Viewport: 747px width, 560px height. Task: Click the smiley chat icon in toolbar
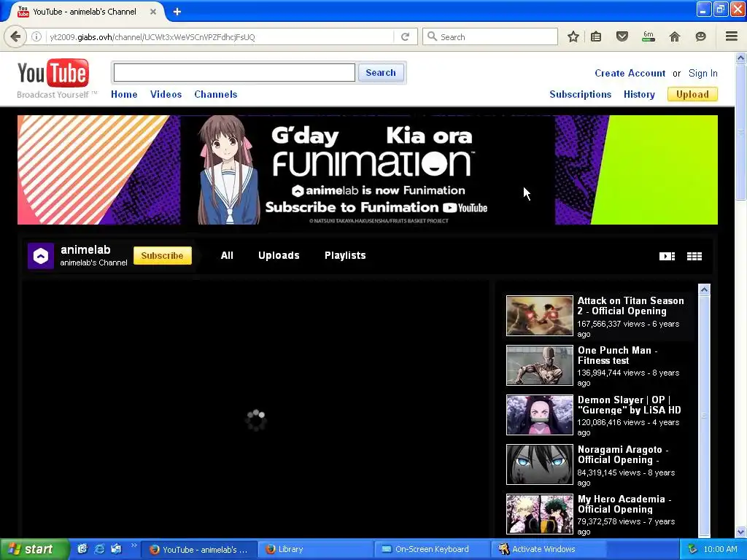point(700,36)
